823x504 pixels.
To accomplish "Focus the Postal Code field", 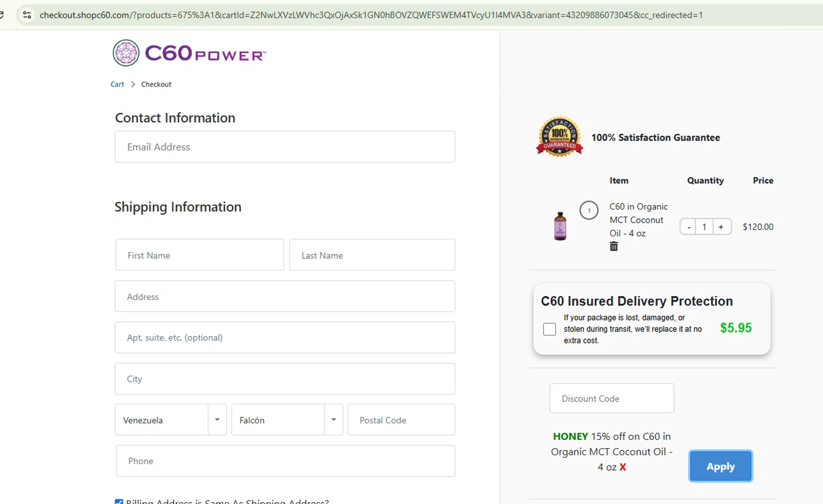I will 402,420.
